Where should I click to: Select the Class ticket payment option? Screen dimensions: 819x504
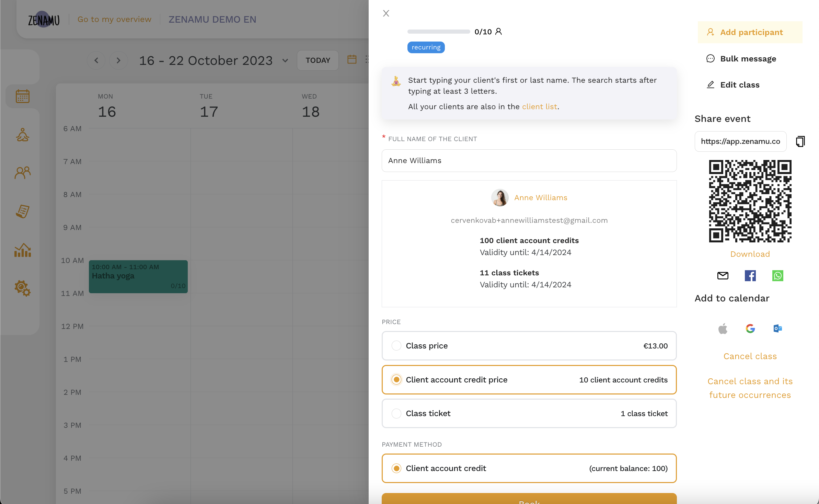pyautogui.click(x=396, y=413)
